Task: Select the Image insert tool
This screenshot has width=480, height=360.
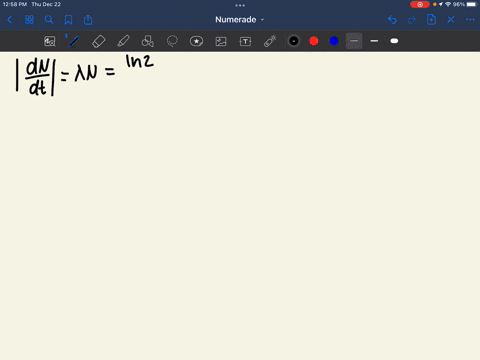Action: click(x=221, y=41)
